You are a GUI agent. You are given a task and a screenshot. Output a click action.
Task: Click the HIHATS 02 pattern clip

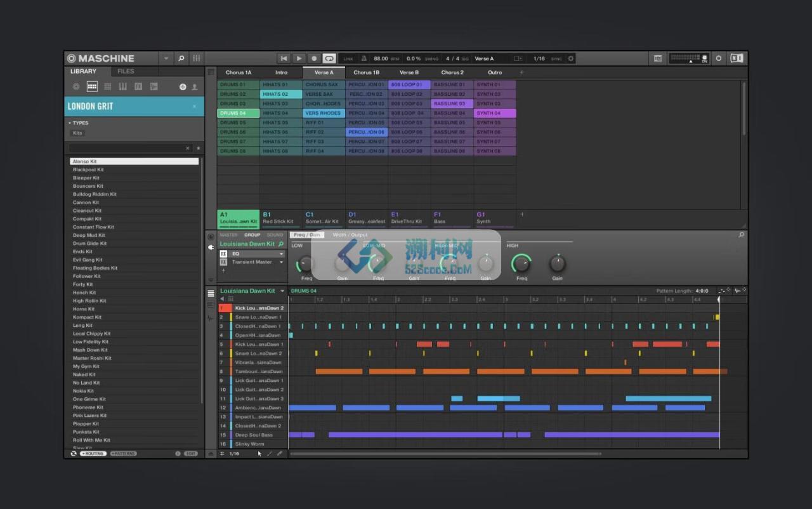[x=281, y=94]
